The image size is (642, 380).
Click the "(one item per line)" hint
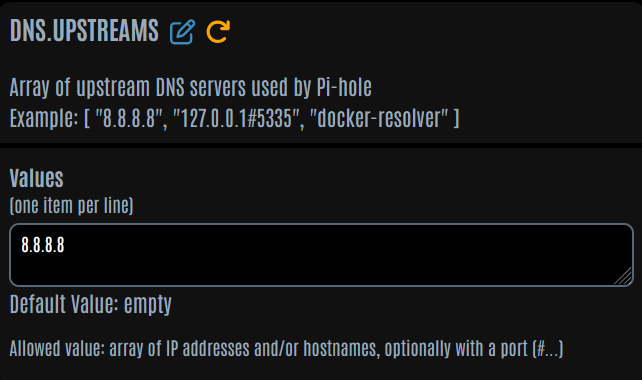71,206
